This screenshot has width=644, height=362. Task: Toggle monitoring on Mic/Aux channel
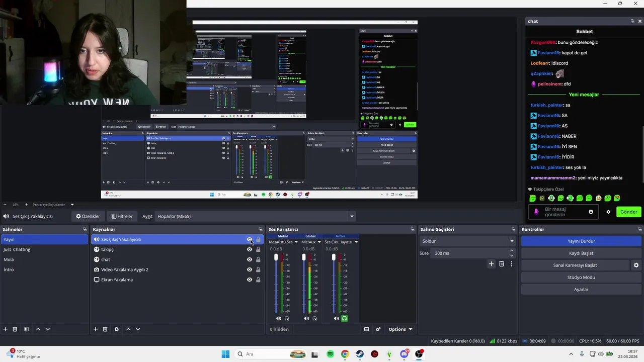click(315, 318)
